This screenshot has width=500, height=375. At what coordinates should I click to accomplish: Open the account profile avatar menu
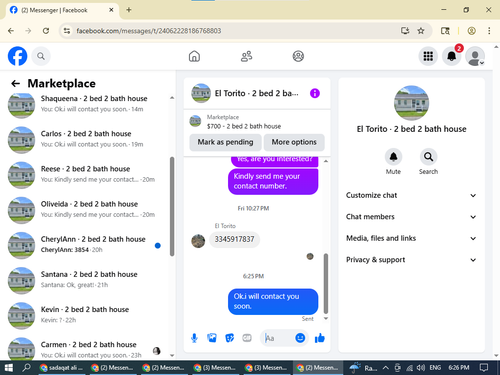(475, 56)
